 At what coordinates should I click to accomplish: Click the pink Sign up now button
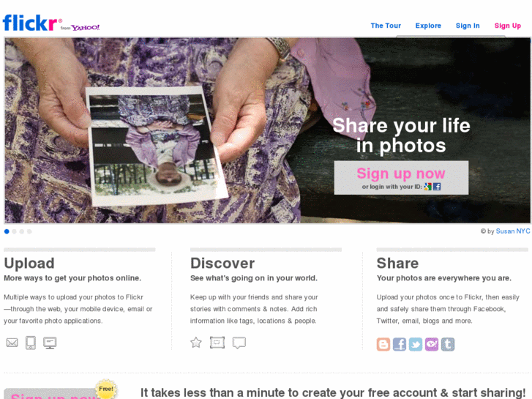(x=401, y=178)
